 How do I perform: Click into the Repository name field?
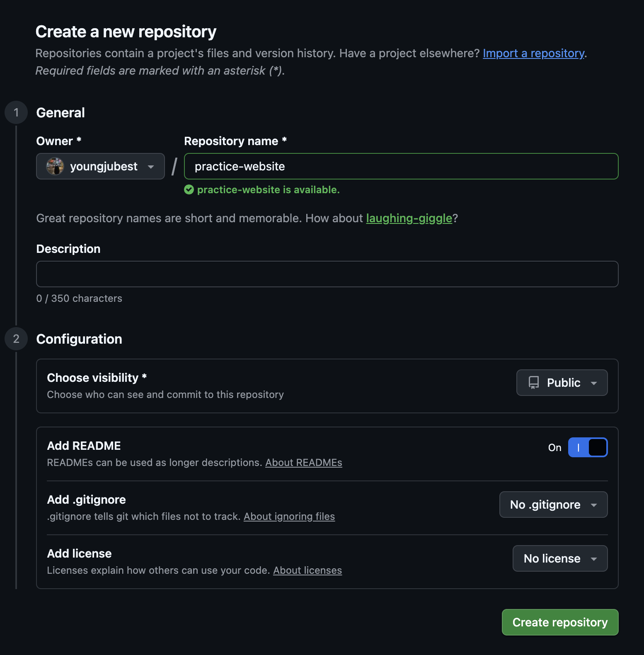click(401, 166)
